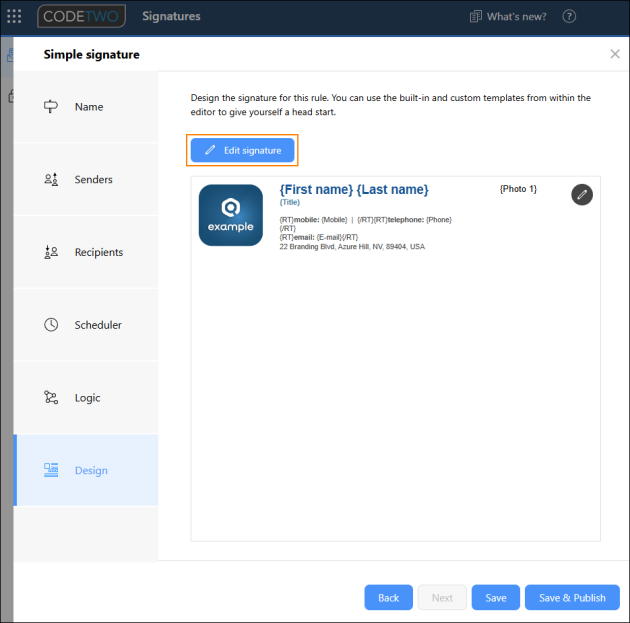Click the Design layout icon

pos(51,470)
